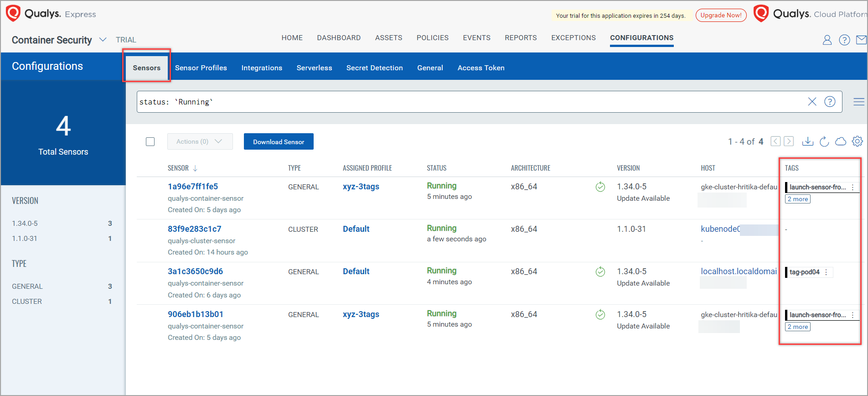Open localhost.localdomai host link
Viewport: 868px width, 396px height.
coord(739,271)
